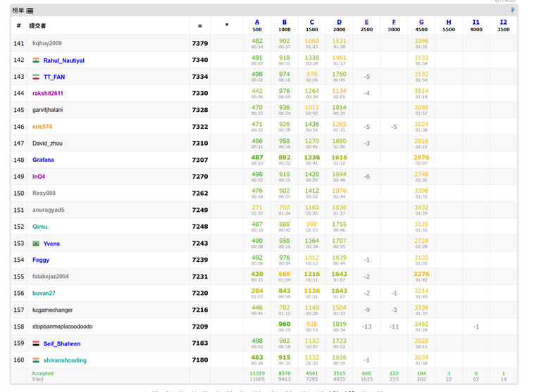This screenshot has width=541, height=392.
Task: Click the blue arrow at top-right corner
Action: (513, 10)
